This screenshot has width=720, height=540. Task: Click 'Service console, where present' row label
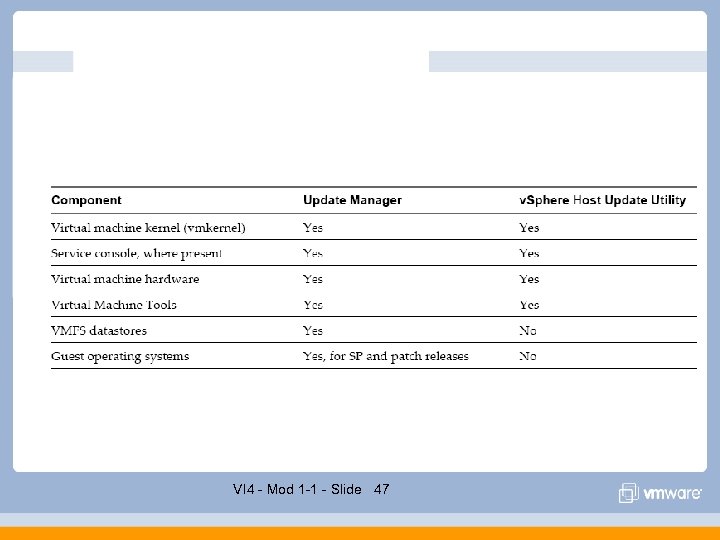(136, 253)
